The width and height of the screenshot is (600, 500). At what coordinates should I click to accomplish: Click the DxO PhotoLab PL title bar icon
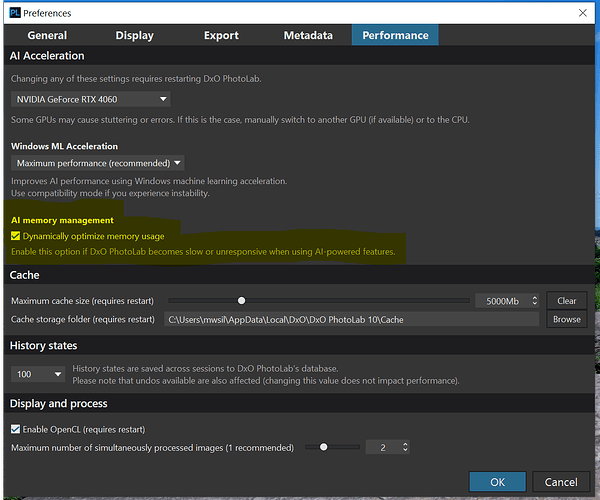(x=15, y=13)
